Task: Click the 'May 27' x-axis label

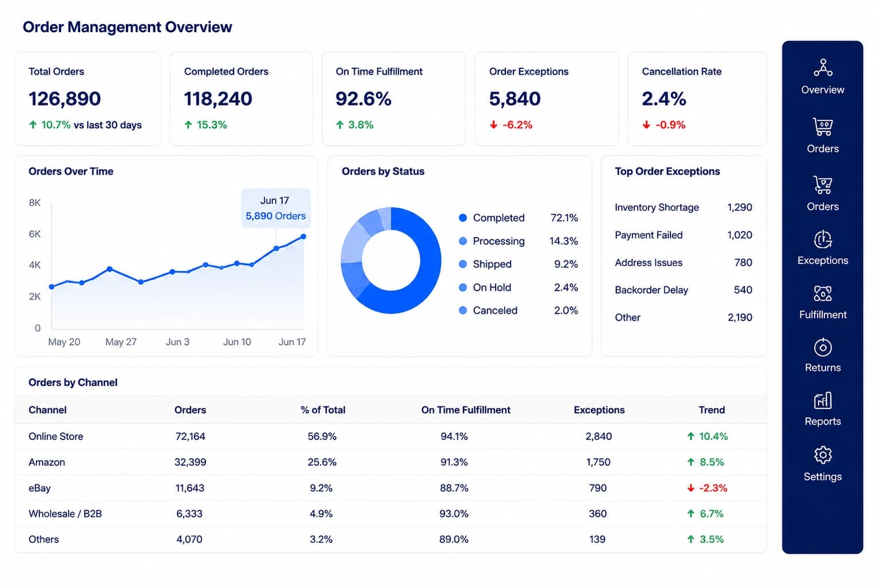Action: point(121,342)
